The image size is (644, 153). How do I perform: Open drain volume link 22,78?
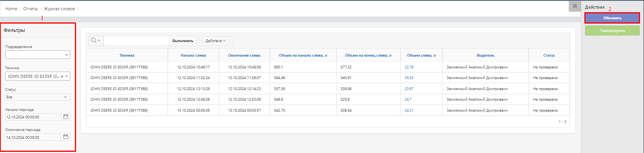(x=409, y=67)
